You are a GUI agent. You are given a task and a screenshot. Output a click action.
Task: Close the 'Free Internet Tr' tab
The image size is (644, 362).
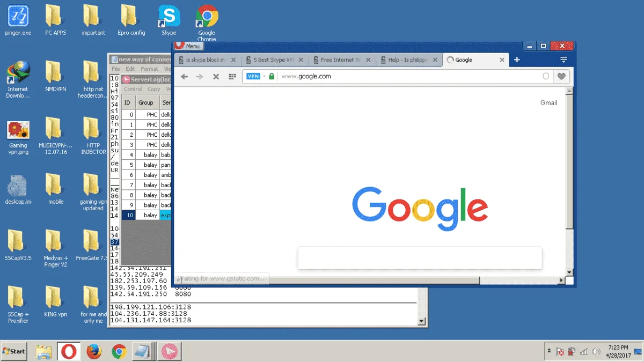click(x=368, y=60)
